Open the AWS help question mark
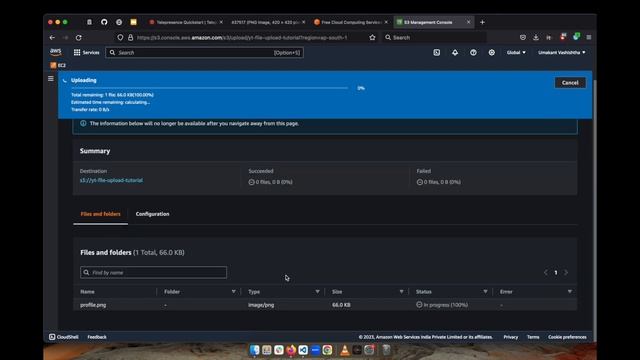640x360 pixels. 473,53
